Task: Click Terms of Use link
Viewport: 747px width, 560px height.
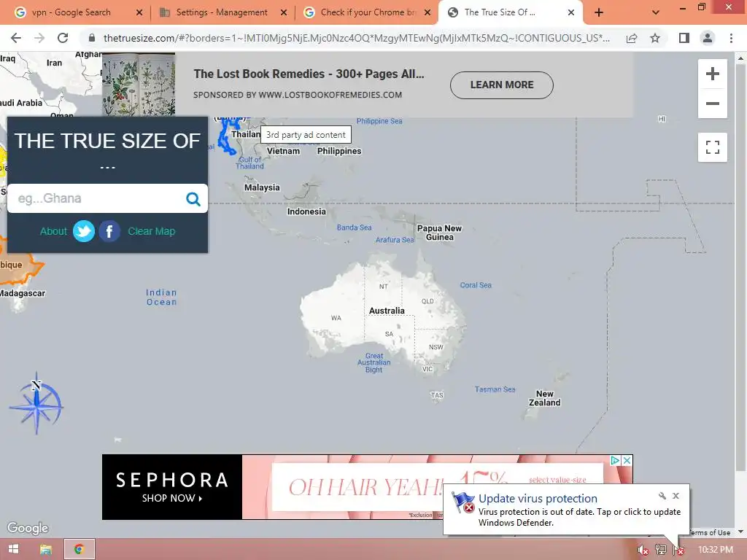Action: tap(709, 532)
